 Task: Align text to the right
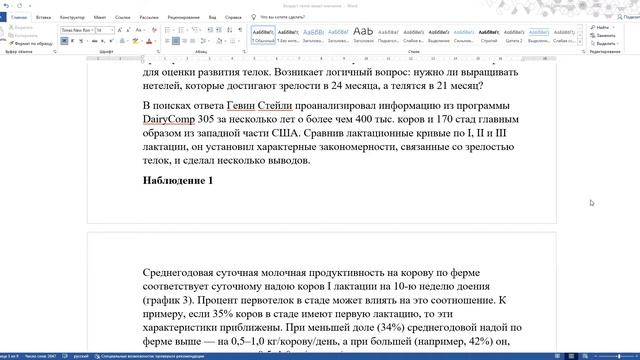click(x=184, y=41)
